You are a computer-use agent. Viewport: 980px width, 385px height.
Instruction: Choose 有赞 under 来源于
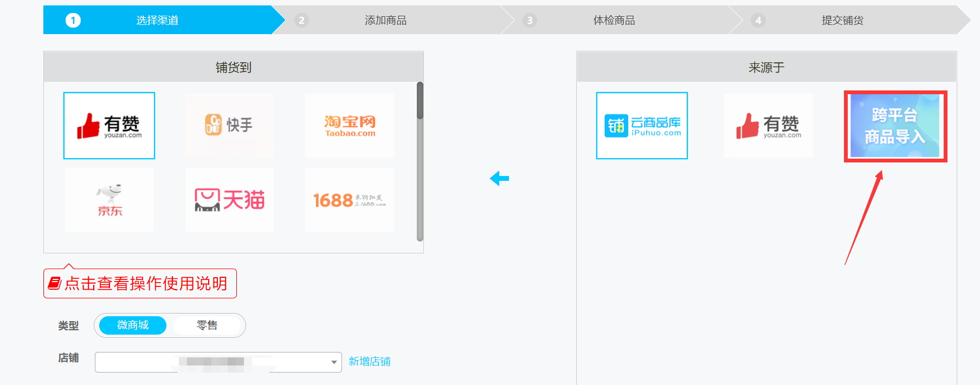coord(769,126)
